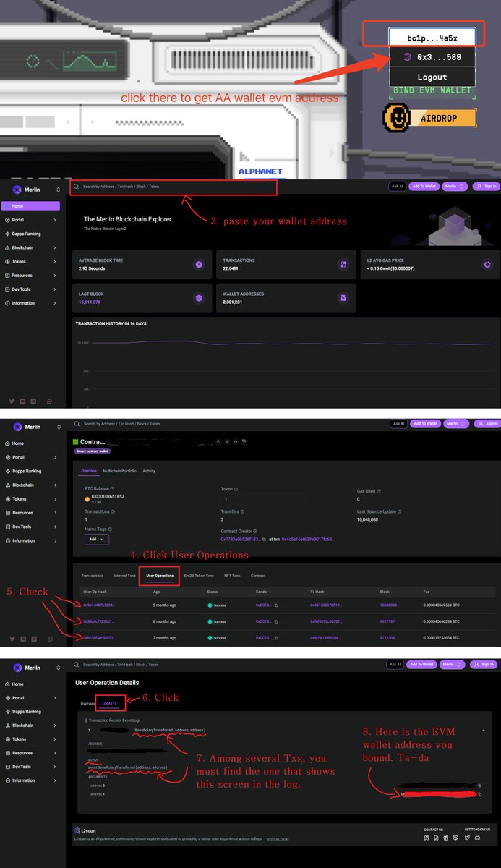Viewport: 501px width, 868px height.
Task: Open the User Op Hash from 6 months ago
Action: pos(98,621)
